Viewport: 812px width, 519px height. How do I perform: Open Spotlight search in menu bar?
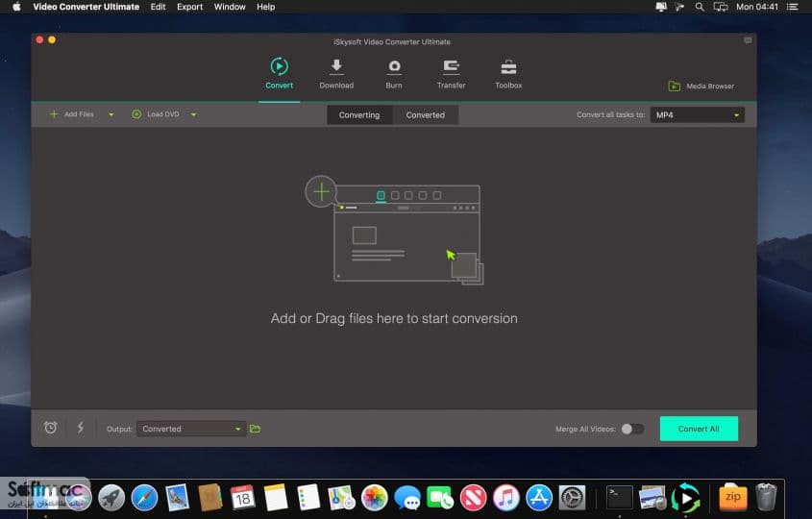click(700, 7)
